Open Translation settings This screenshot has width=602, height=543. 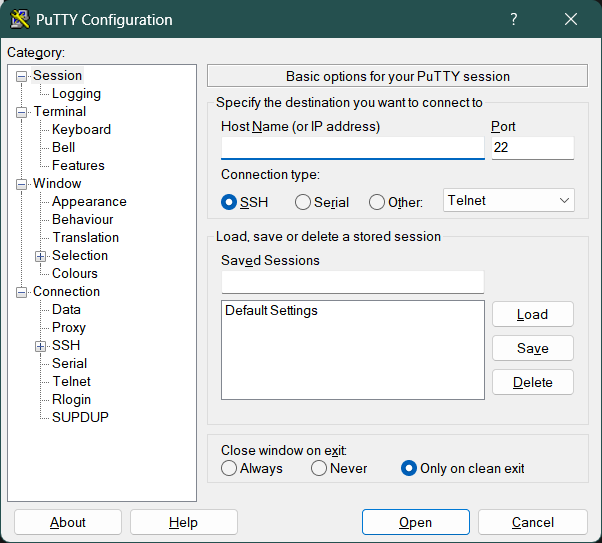[x=86, y=238]
